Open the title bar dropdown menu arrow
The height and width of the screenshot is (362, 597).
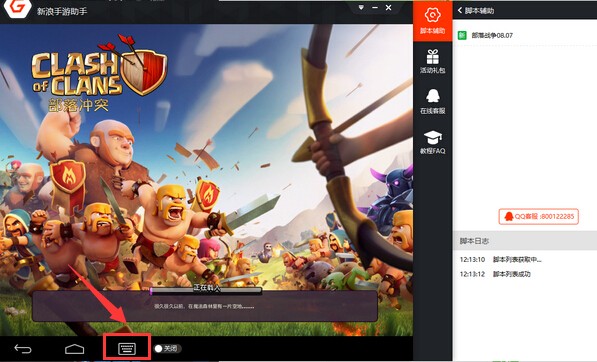pyautogui.click(x=361, y=8)
